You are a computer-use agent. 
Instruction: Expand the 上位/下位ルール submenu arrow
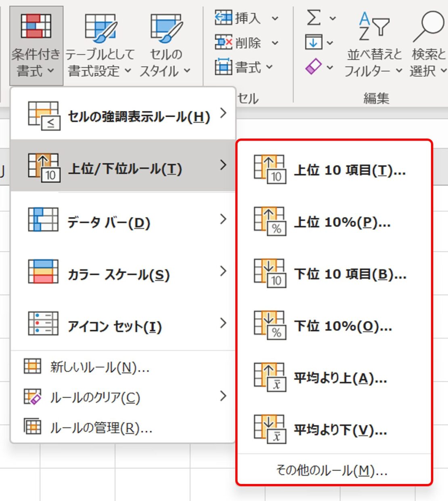[x=223, y=165]
